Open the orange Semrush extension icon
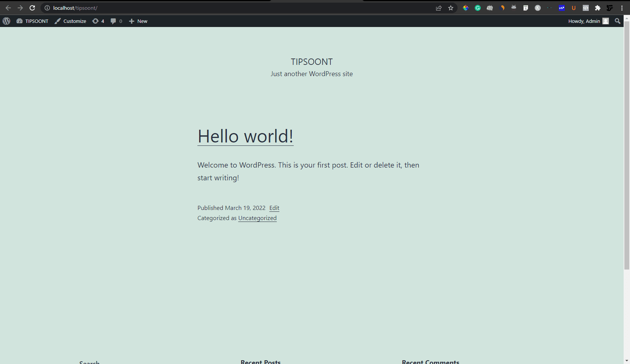630x364 pixels. (502, 8)
